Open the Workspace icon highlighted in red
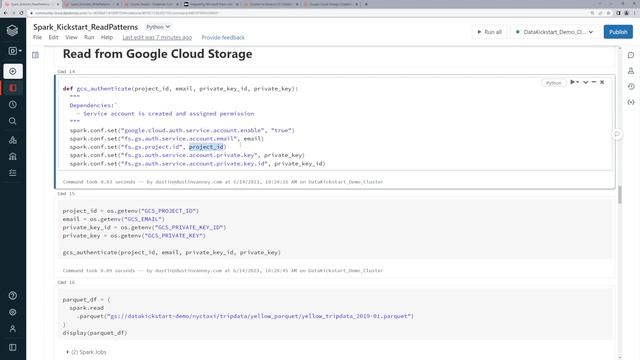The width and height of the screenshot is (640, 360). coord(13,88)
